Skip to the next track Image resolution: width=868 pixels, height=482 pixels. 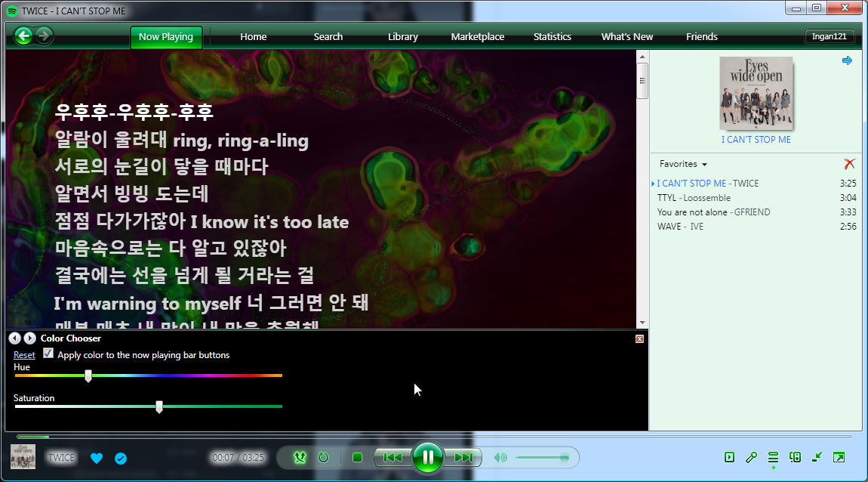point(463,458)
